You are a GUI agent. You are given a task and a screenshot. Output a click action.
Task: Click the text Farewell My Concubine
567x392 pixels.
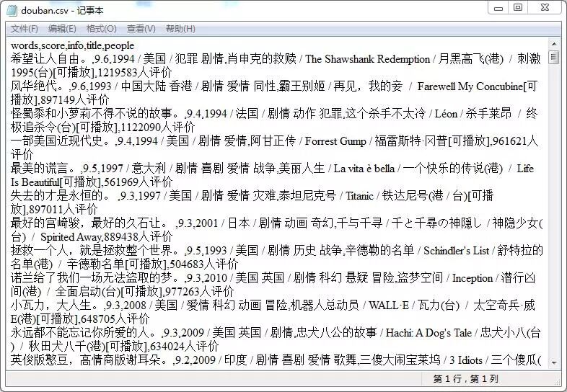pyautogui.click(x=470, y=86)
